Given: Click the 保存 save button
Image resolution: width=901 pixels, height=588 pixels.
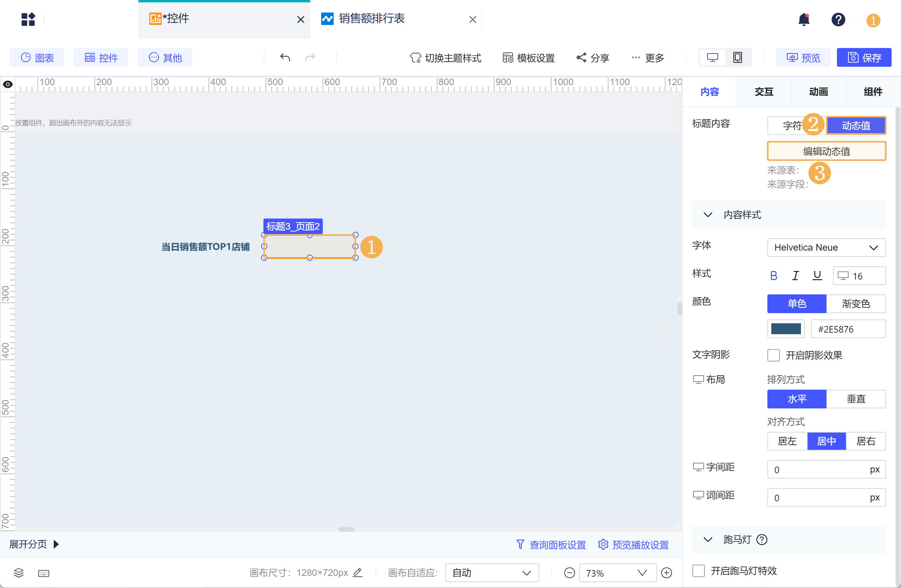Looking at the screenshot, I should click(864, 57).
